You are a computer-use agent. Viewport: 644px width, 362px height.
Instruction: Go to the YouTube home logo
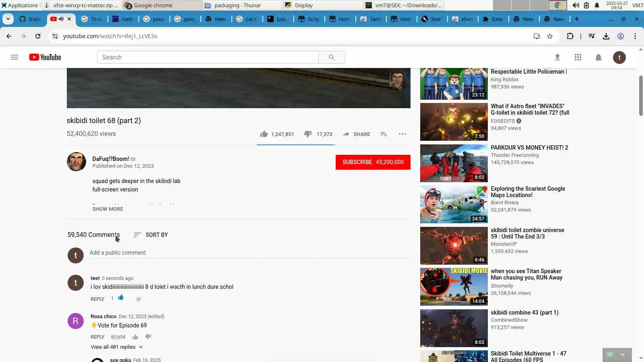click(45, 57)
